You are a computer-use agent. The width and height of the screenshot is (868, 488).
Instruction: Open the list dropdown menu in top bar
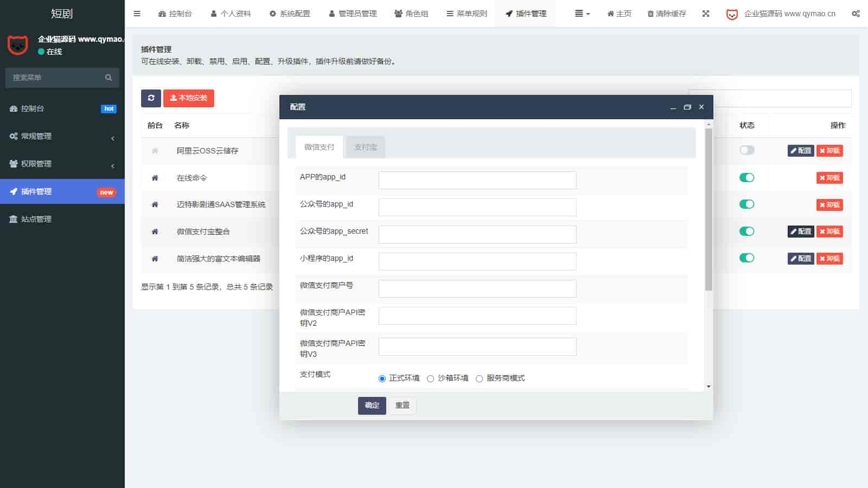tap(582, 14)
